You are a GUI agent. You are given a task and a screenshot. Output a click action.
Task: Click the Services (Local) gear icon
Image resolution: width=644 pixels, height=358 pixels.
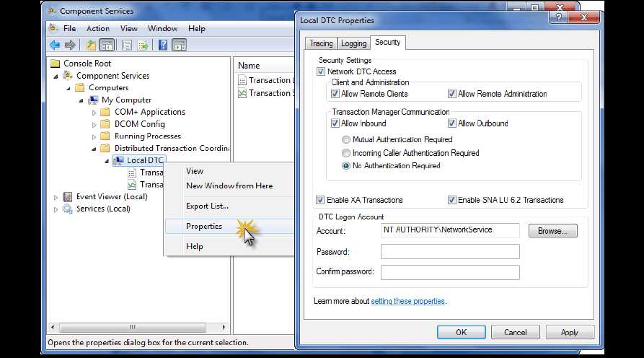67,209
